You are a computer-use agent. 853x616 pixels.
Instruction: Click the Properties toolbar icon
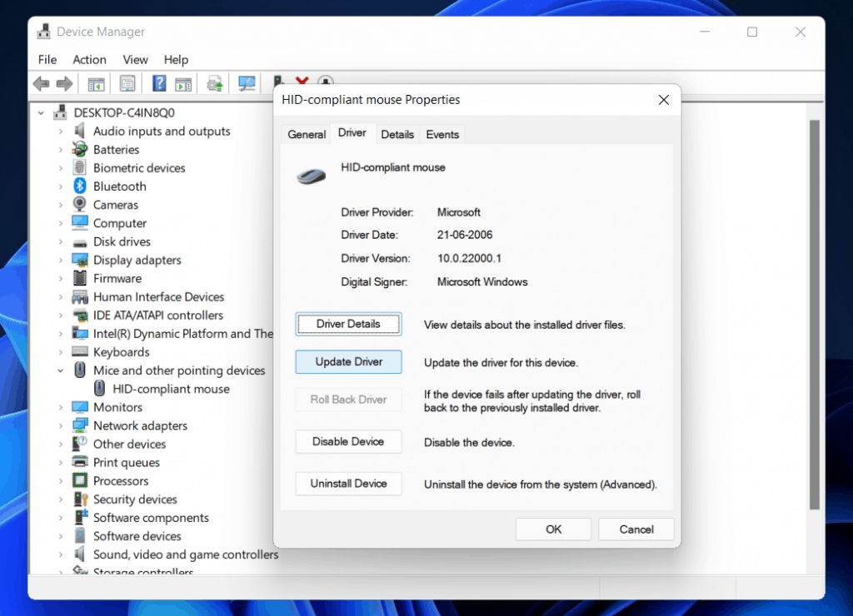point(127,83)
